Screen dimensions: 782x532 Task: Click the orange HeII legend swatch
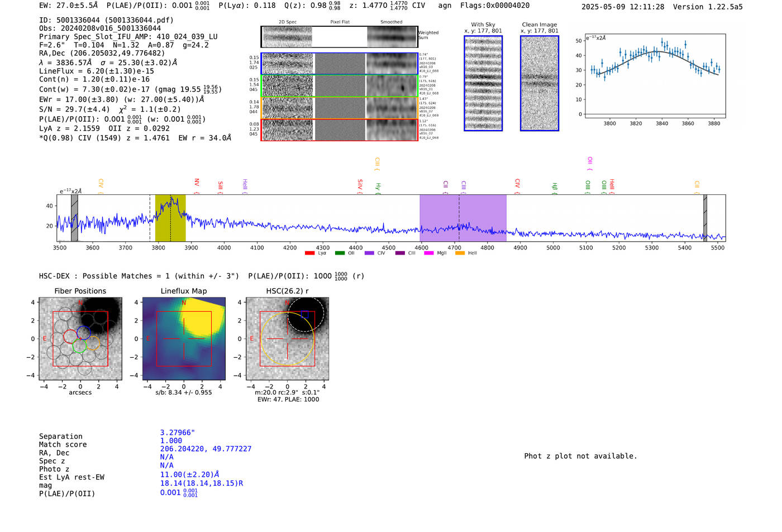(460, 253)
